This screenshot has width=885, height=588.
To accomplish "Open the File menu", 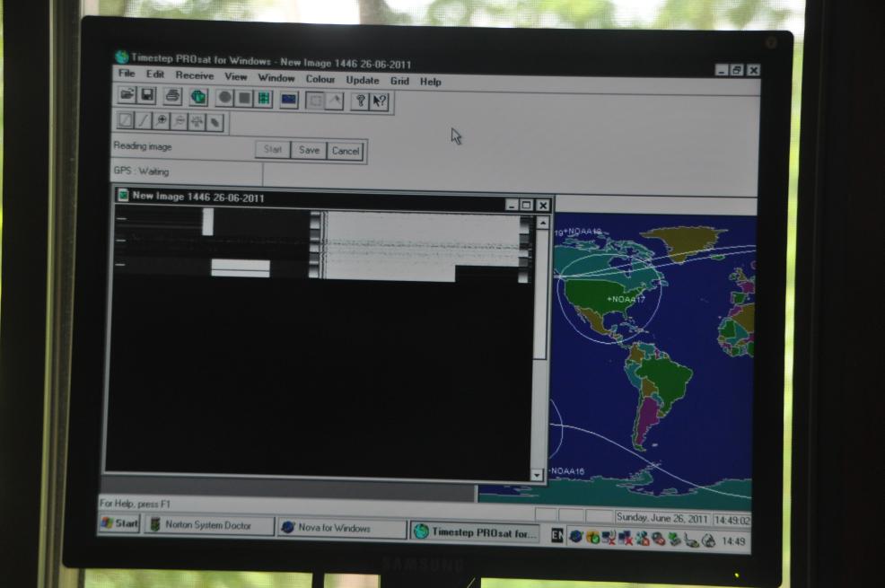I will (127, 74).
